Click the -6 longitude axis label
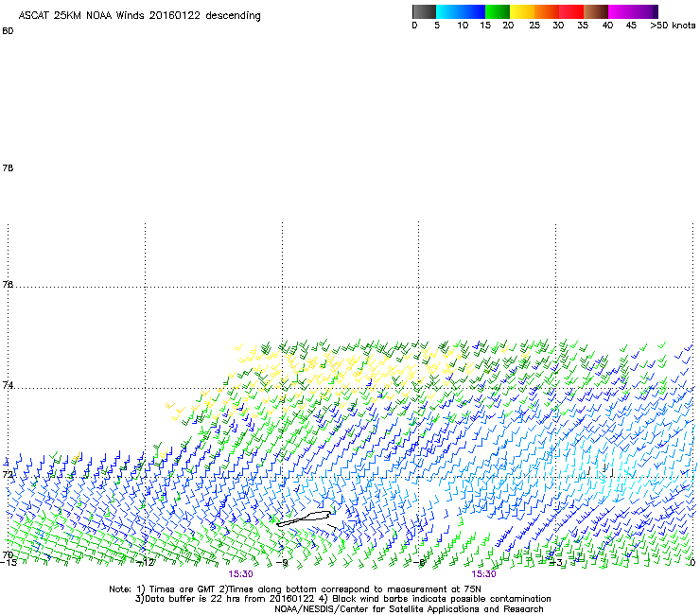Screen dimensions: 700x615 (419, 563)
